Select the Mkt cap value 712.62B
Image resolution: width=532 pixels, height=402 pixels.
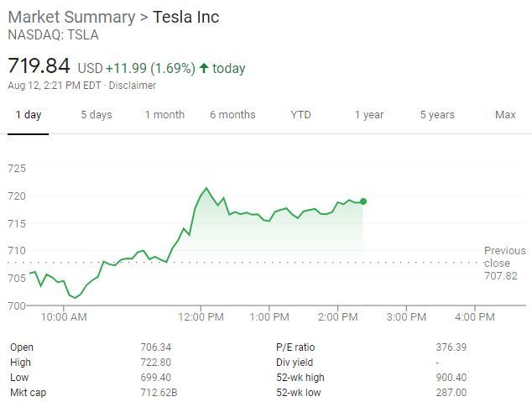pyautogui.click(x=159, y=393)
